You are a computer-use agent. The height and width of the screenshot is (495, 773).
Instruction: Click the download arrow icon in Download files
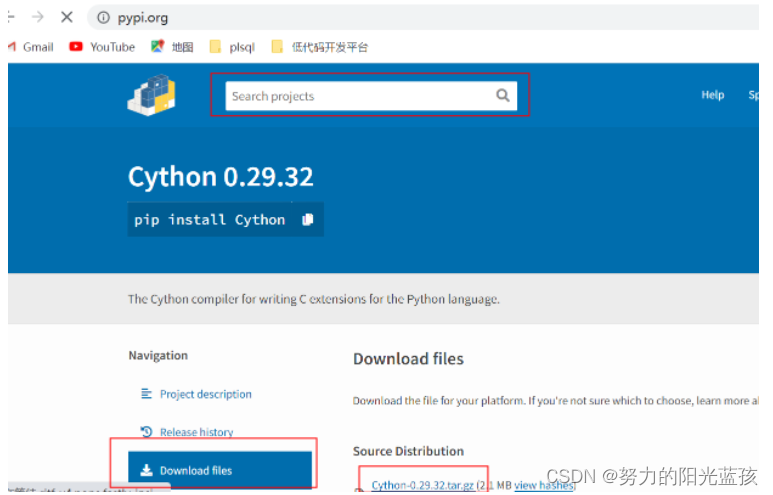point(146,470)
